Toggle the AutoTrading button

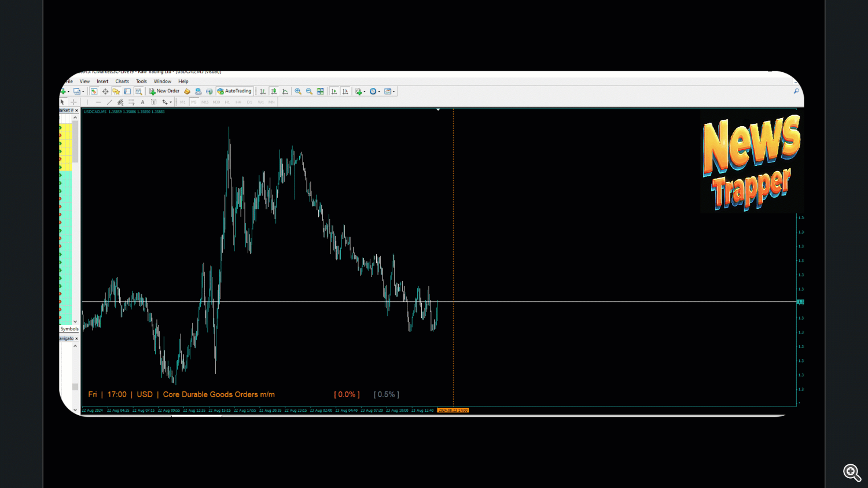[234, 91]
